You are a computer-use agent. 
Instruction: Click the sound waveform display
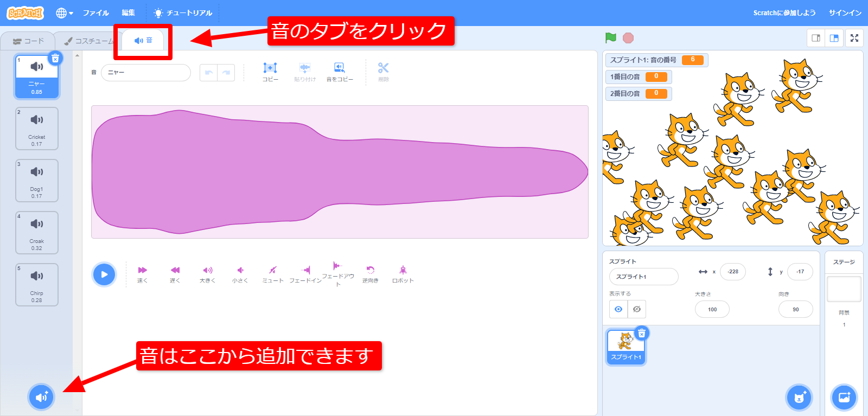click(340, 172)
